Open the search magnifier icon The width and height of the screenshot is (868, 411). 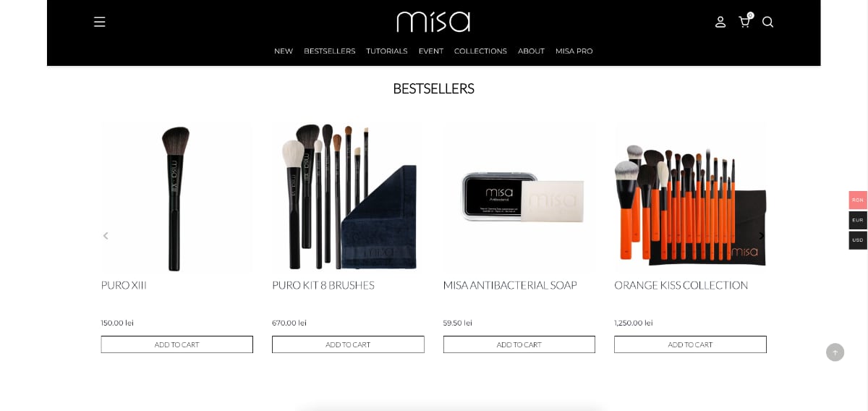pos(768,22)
